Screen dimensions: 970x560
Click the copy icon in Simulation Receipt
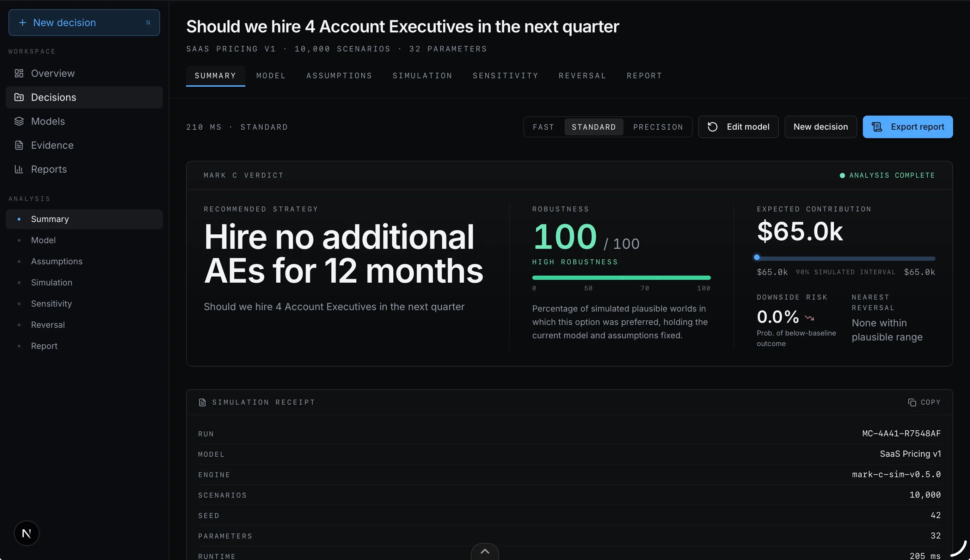tap(912, 402)
